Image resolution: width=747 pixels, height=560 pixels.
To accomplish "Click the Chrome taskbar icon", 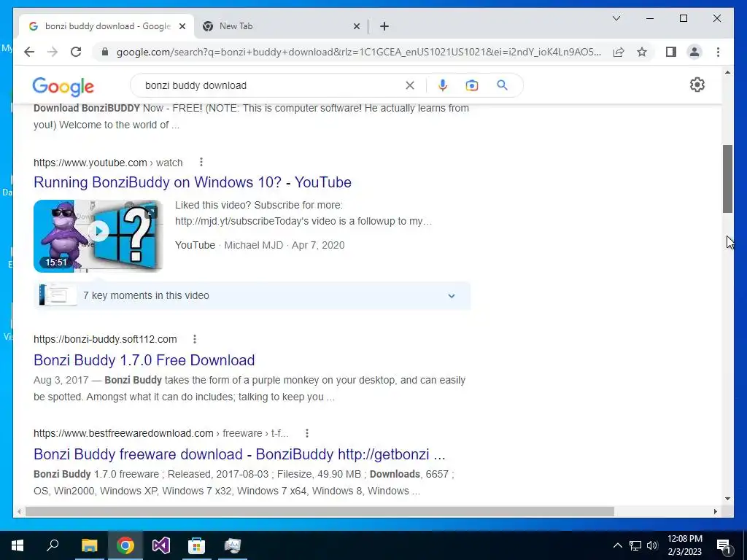I will tap(125, 545).
